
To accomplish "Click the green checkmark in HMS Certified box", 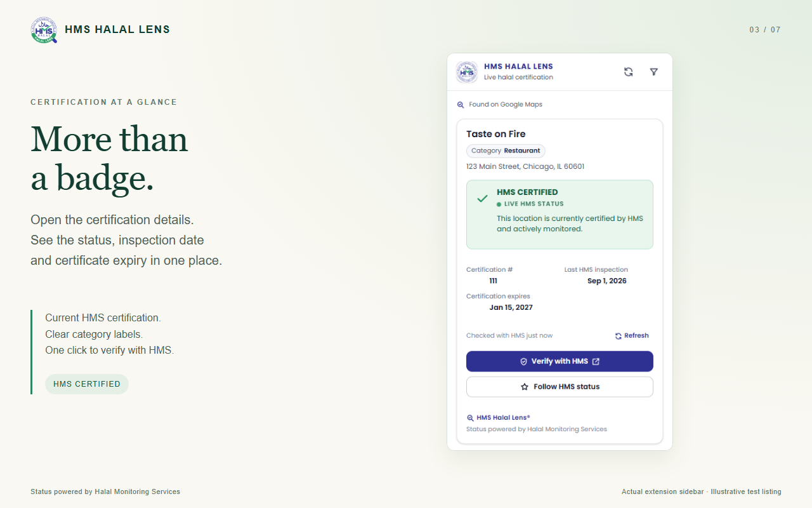I will click(x=482, y=199).
